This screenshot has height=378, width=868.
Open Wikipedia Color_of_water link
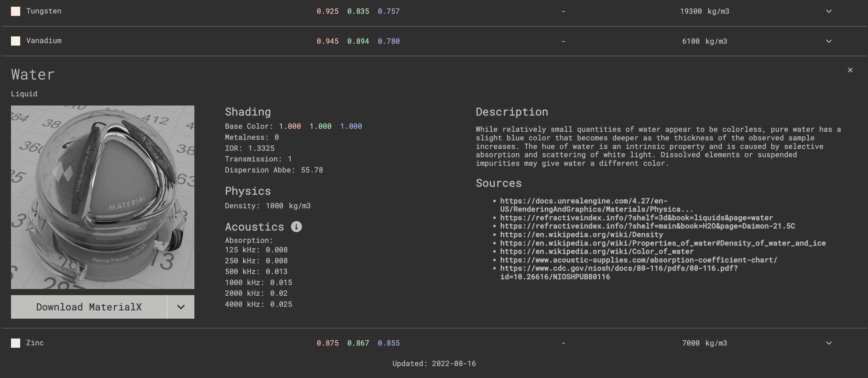pos(597,252)
